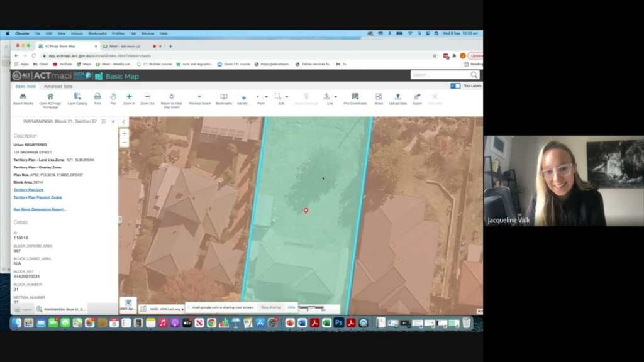Open the Plot Coordinates tool
This screenshot has height=362, width=644.
click(x=355, y=99)
